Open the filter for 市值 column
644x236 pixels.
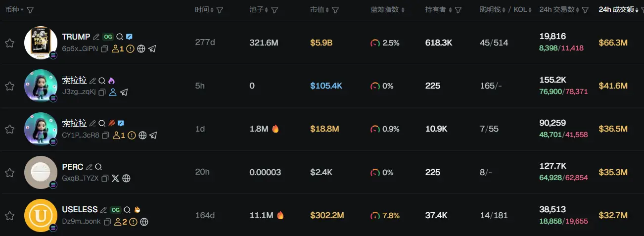coord(335,10)
